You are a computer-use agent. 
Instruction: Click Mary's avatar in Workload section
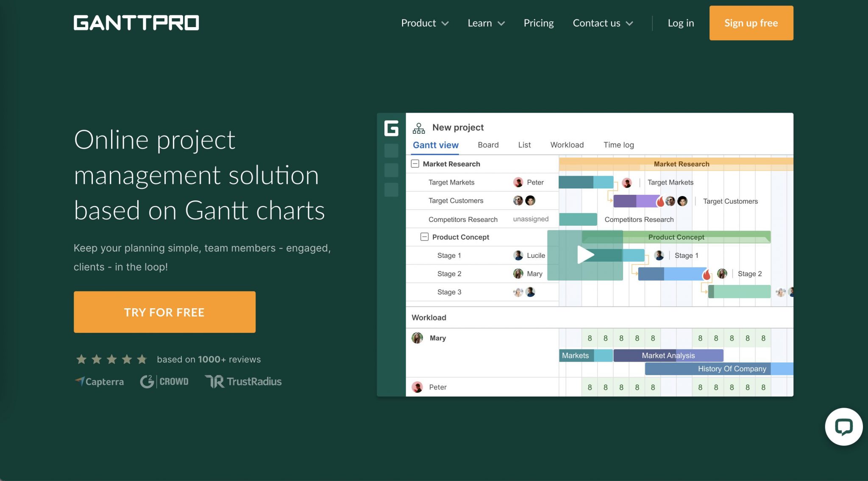(x=417, y=338)
